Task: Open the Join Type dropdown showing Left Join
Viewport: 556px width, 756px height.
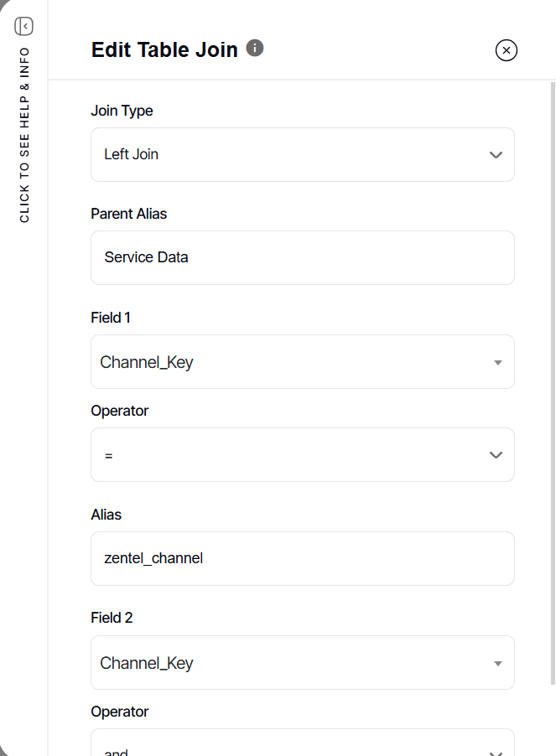Action: click(x=302, y=154)
